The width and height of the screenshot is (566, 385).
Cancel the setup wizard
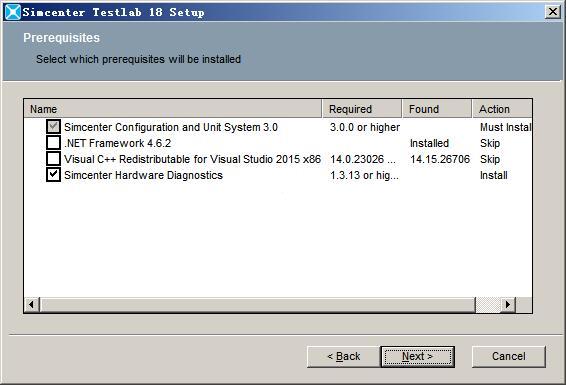pyautogui.click(x=509, y=356)
